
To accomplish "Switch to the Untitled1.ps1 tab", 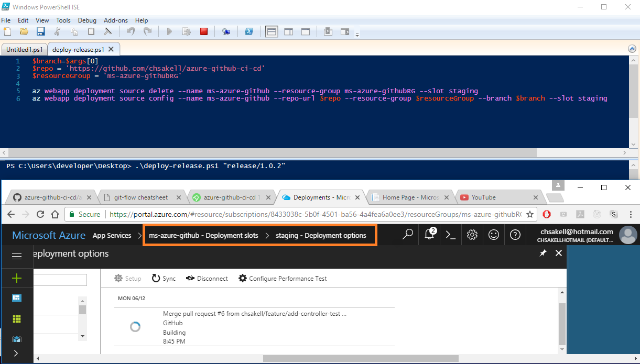I will coord(24,50).
